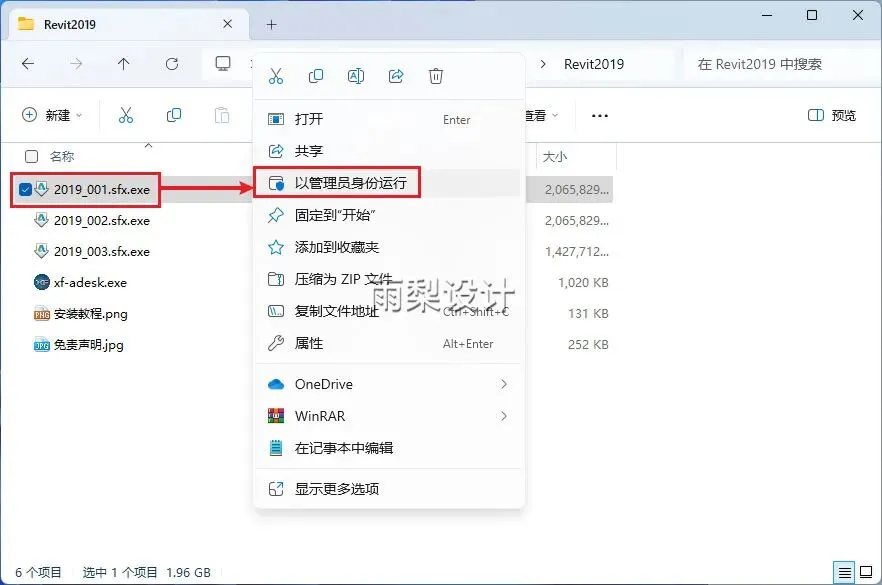Refresh the folder view
Viewport: 882px width, 585px height.
coord(172,64)
